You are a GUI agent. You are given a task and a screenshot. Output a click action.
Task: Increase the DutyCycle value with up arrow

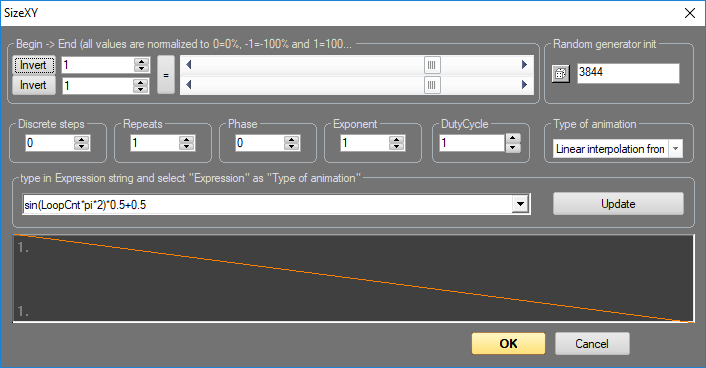click(x=513, y=138)
